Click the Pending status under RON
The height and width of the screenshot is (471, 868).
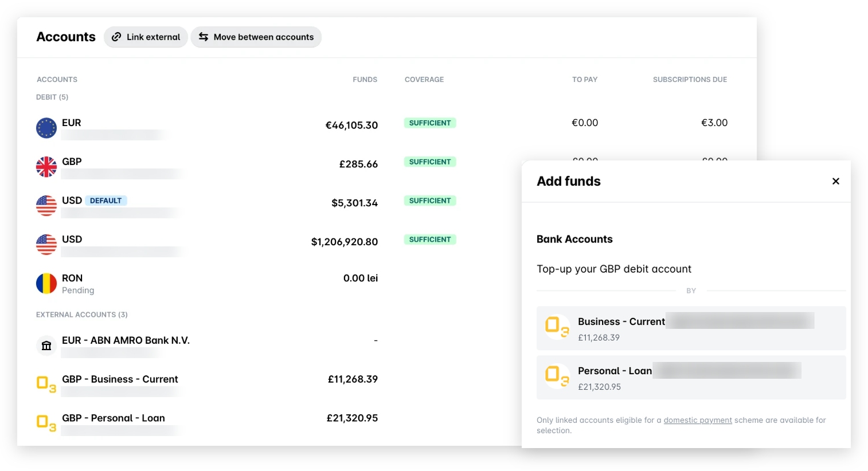coord(78,291)
